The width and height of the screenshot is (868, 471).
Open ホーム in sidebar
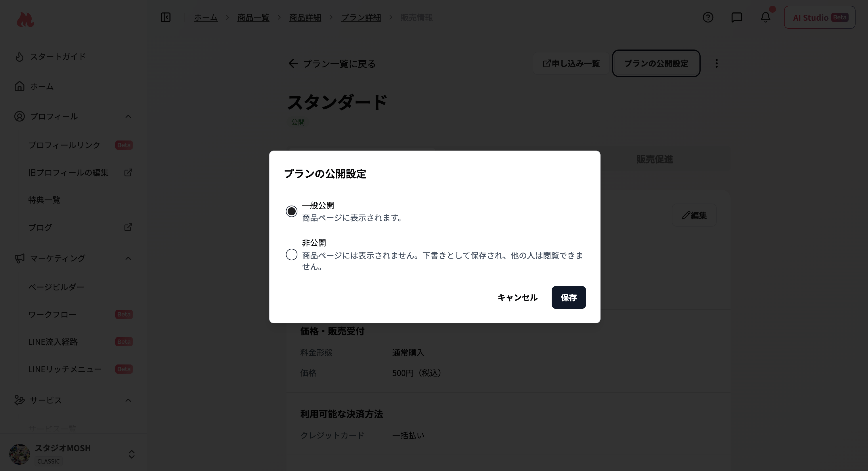pos(42,86)
